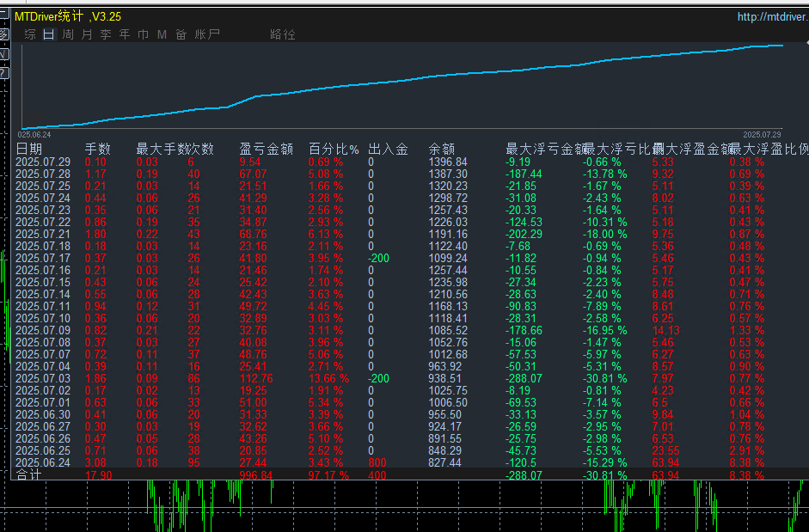The width and height of the screenshot is (809, 532).
Task: Open the 月 monthly statistics tab
Action: pos(87,34)
